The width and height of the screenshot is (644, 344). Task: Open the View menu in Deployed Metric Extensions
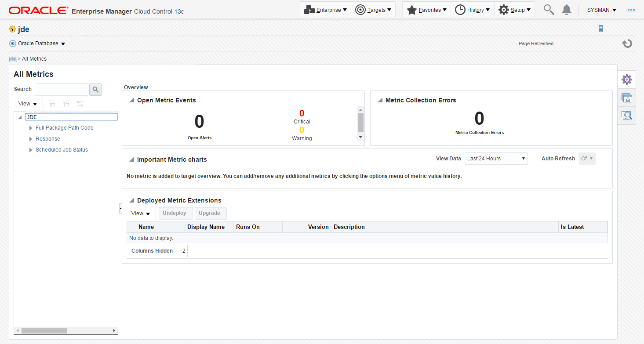click(141, 214)
